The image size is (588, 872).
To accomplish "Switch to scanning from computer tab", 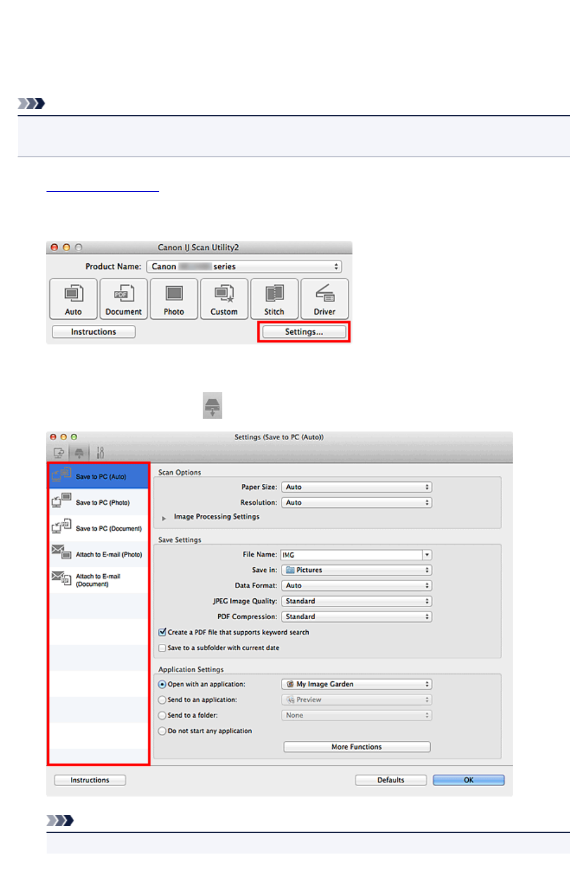I will click(x=59, y=453).
